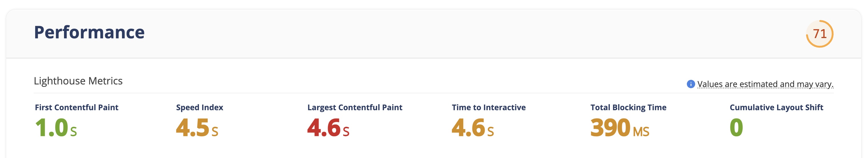Click the MS unit after 390
Viewport: 868px width, 158px height.
click(641, 131)
